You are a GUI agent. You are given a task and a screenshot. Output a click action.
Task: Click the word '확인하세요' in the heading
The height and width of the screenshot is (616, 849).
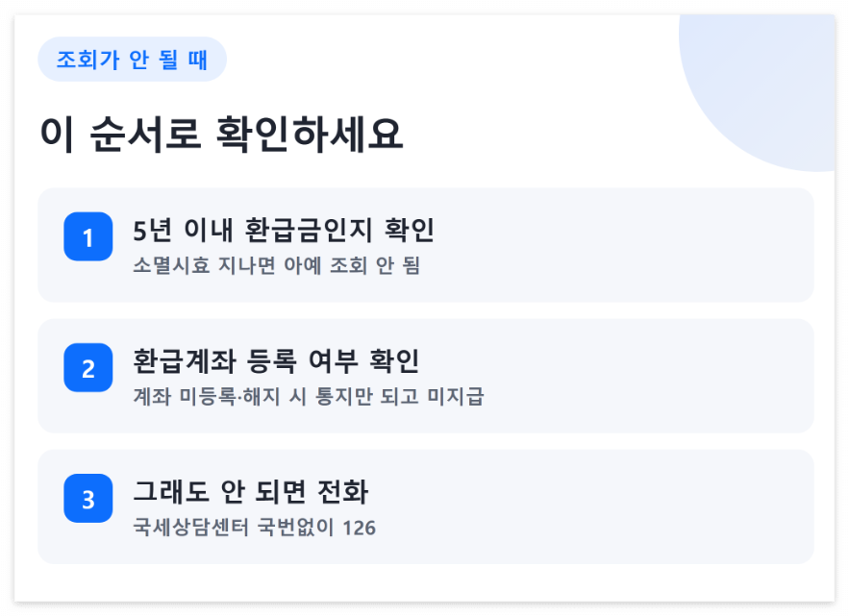[310, 134]
